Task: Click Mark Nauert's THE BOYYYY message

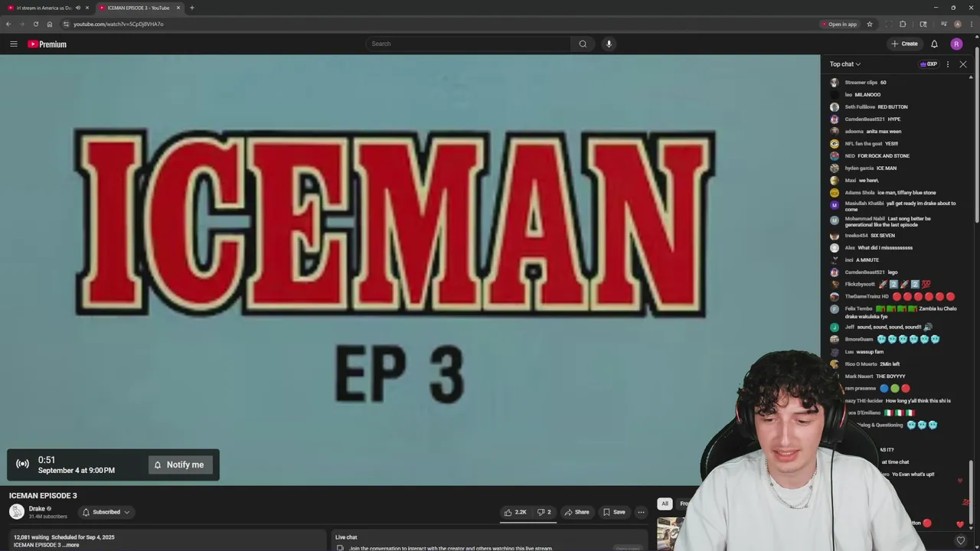Action: coord(875,376)
